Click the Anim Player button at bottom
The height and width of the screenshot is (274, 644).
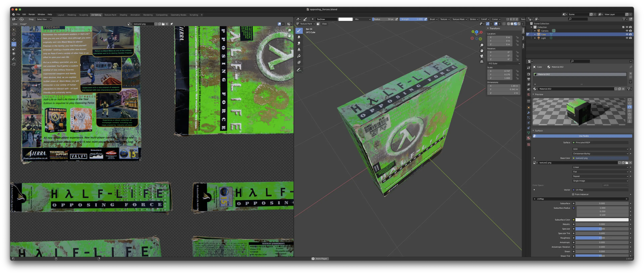click(320, 259)
